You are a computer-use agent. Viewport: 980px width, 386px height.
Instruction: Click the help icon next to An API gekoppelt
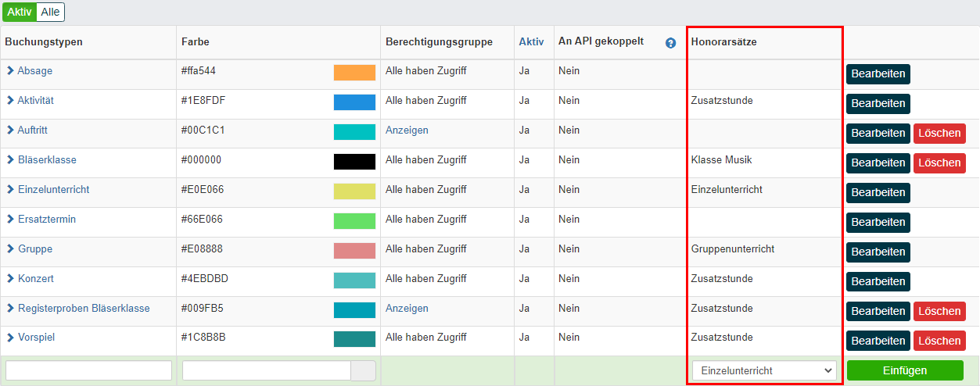(670, 43)
